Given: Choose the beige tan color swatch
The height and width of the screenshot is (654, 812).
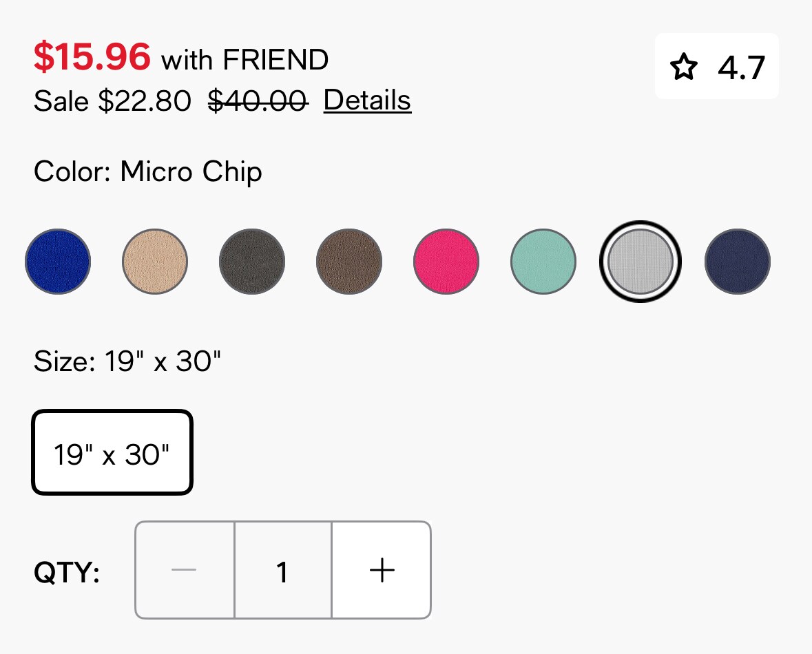Looking at the screenshot, I should (x=155, y=262).
